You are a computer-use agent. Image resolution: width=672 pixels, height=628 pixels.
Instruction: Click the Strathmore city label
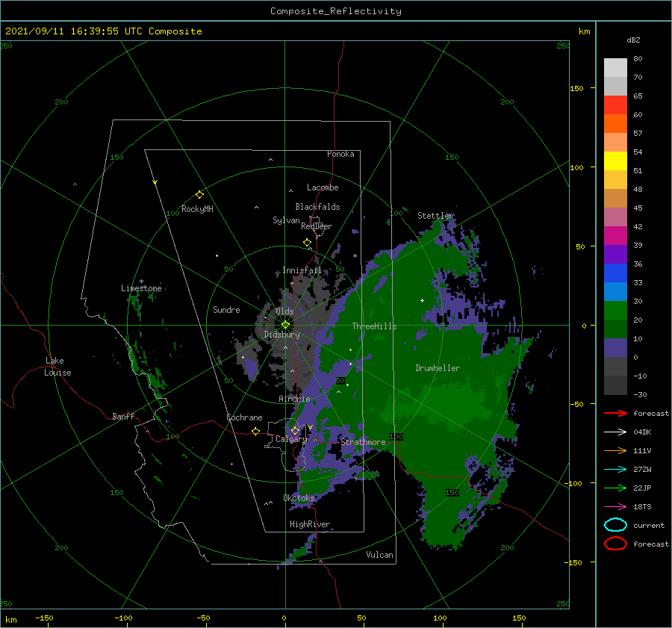[x=363, y=442]
